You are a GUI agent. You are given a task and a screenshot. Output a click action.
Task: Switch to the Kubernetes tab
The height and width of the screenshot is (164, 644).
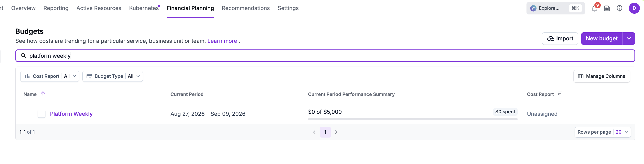click(144, 8)
